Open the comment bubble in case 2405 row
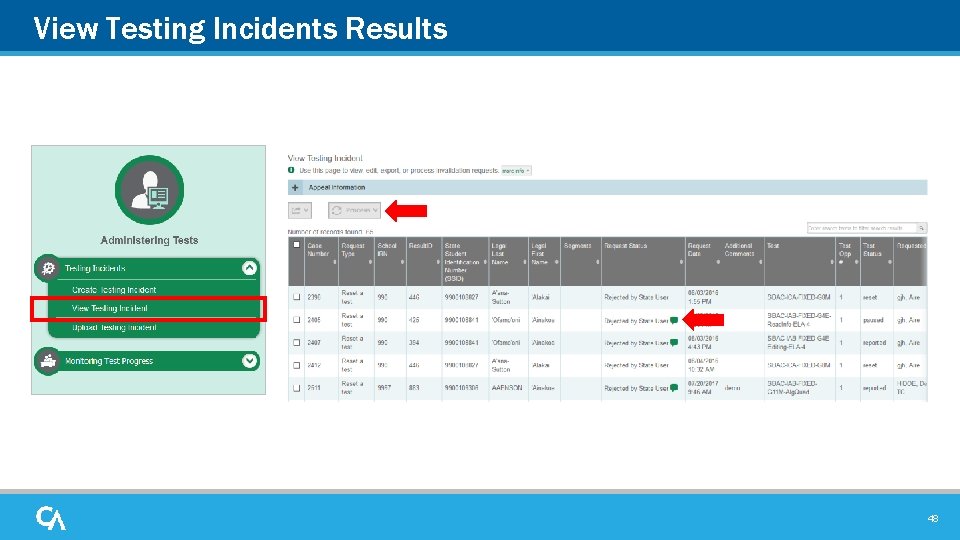960x540 pixels. pyautogui.click(x=673, y=320)
